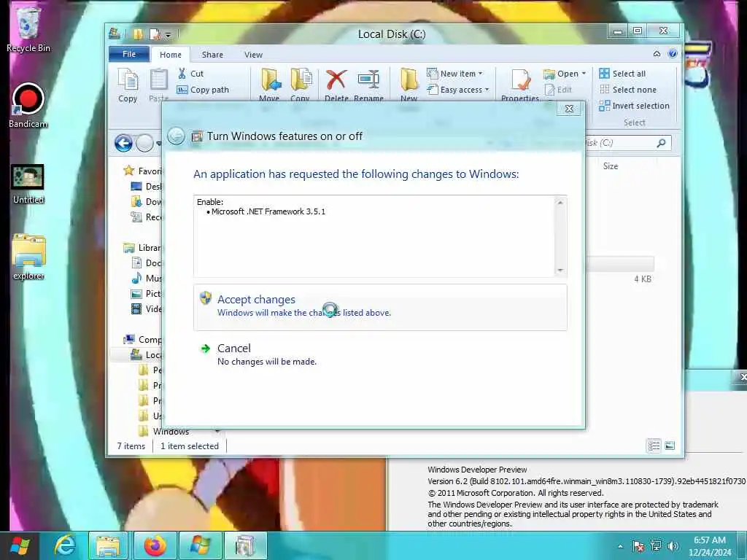Click the back arrow in the features dialog
The image size is (747, 560).
pos(176,136)
